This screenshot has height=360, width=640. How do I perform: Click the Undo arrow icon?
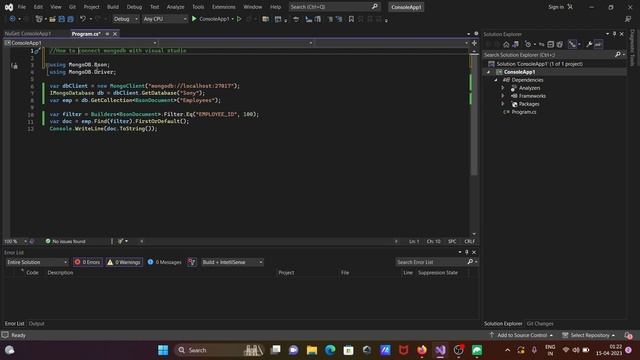coord(83,19)
